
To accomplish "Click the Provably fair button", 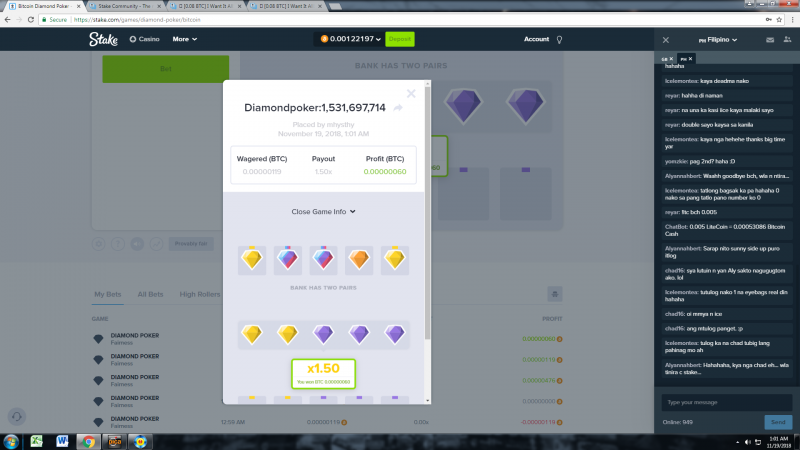I will pos(191,244).
